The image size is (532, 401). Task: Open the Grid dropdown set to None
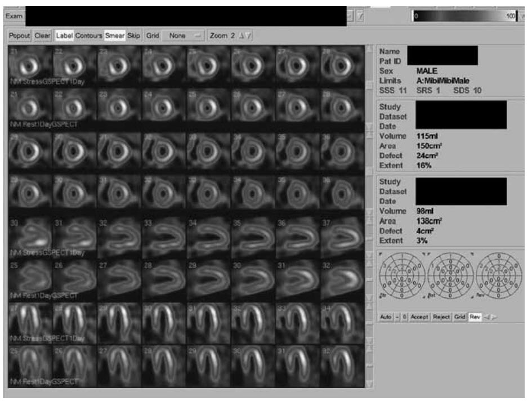click(182, 35)
